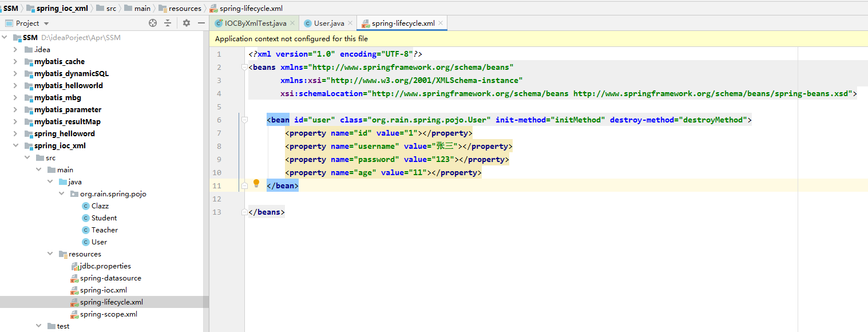Viewport: 868px width, 332px height.
Task: Click SSM in the breadcrumb bar
Action: (11, 8)
